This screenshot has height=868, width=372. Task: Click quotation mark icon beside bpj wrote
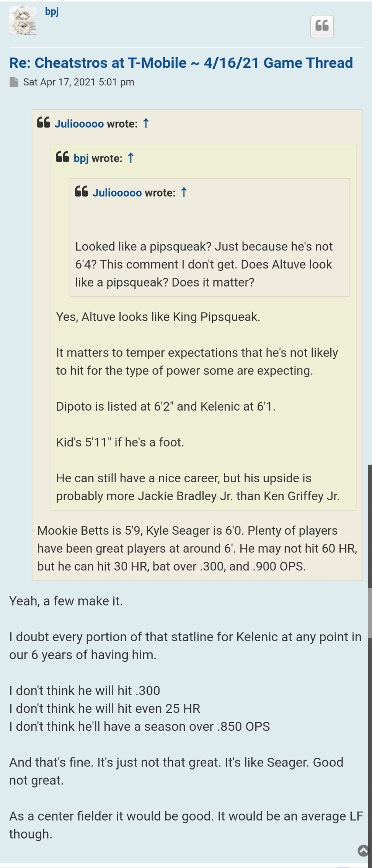pyautogui.click(x=63, y=157)
